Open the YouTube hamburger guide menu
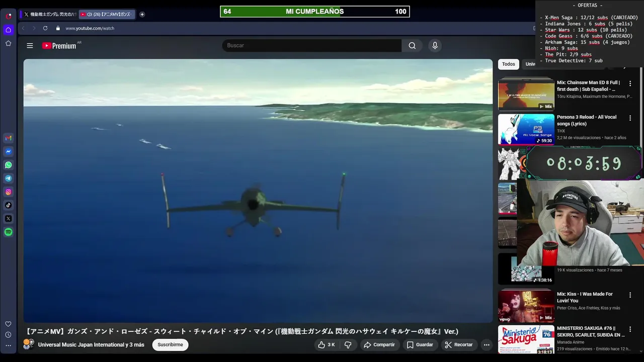Viewport: 644px width, 362px height. click(x=30, y=46)
